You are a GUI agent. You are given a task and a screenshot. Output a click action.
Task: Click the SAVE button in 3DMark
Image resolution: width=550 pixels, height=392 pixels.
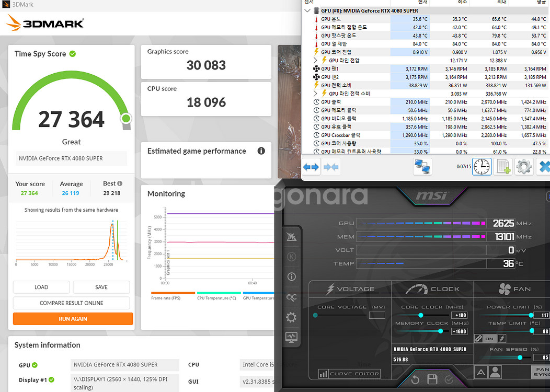click(101, 287)
